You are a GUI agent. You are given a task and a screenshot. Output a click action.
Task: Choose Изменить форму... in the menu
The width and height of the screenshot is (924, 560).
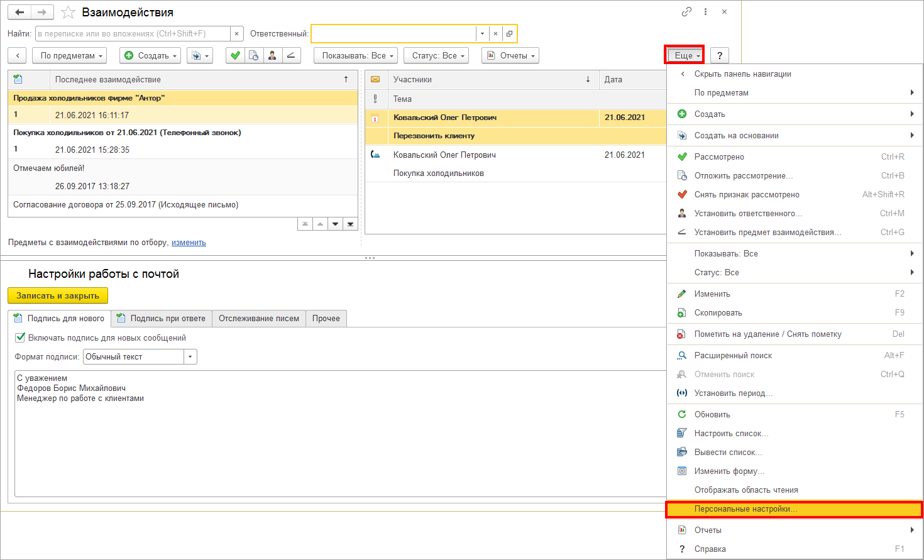(x=795, y=471)
